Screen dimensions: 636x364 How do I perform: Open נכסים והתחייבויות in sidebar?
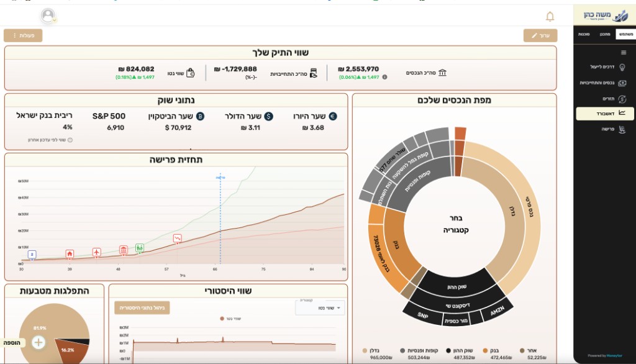602,83
